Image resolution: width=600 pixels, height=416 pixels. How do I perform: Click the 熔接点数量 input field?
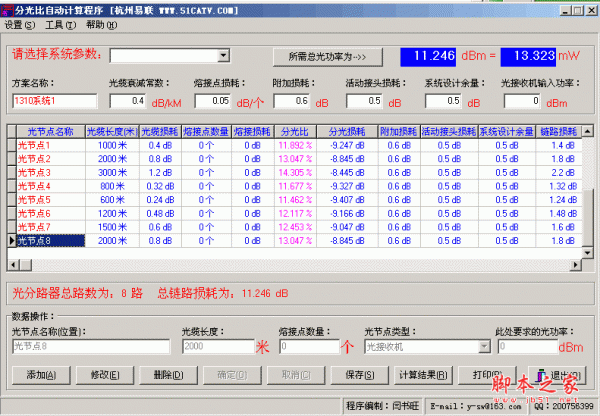click(309, 347)
